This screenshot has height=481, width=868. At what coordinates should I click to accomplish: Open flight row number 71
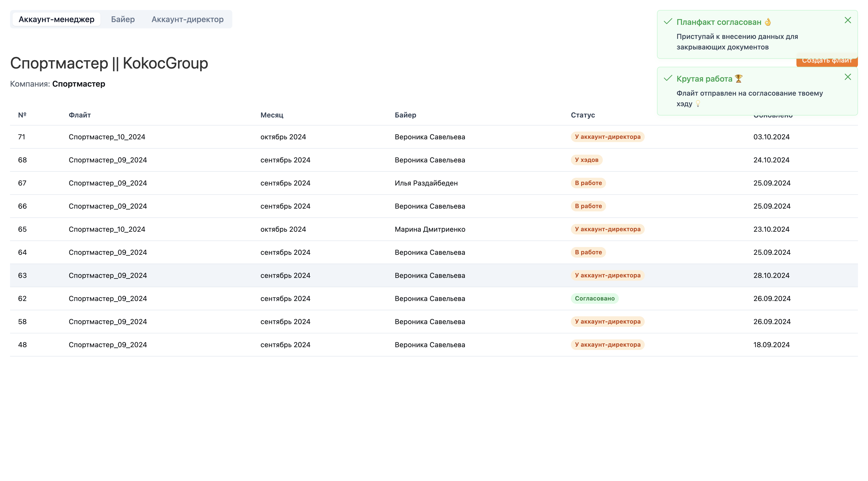tap(434, 137)
